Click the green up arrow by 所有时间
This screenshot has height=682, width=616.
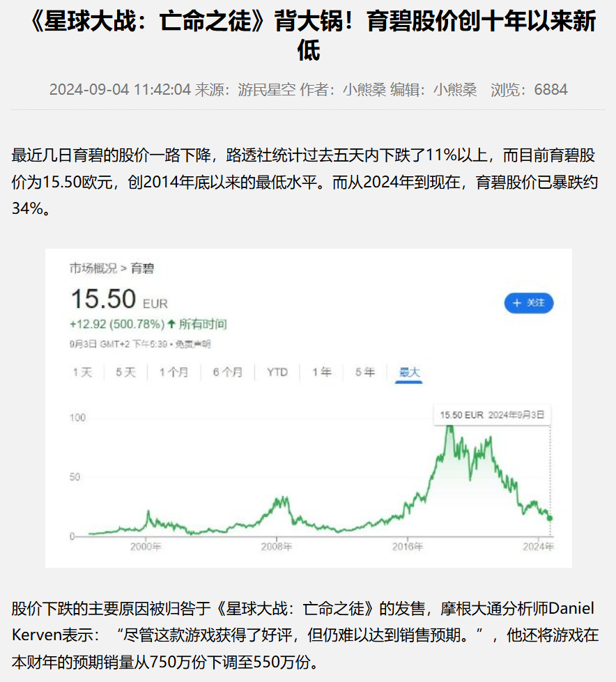[171, 324]
